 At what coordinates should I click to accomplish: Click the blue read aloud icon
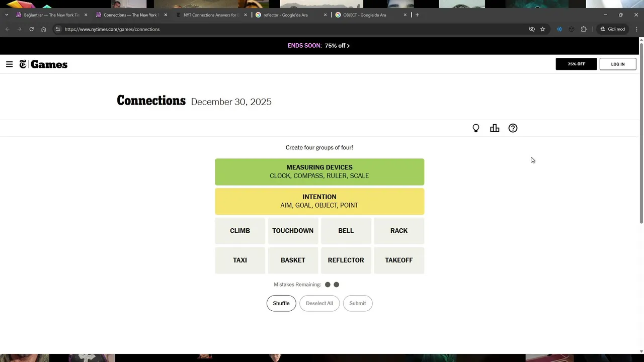[559, 29]
